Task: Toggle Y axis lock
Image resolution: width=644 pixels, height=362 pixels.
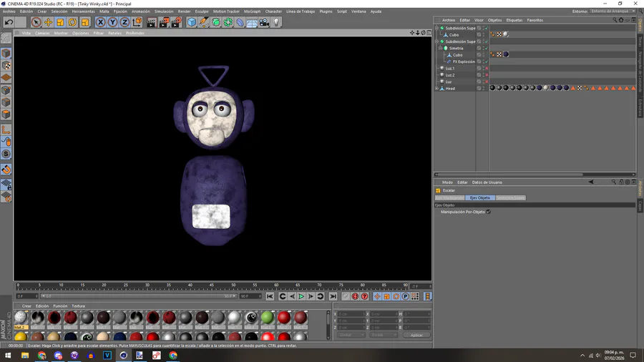Action: click(x=112, y=22)
